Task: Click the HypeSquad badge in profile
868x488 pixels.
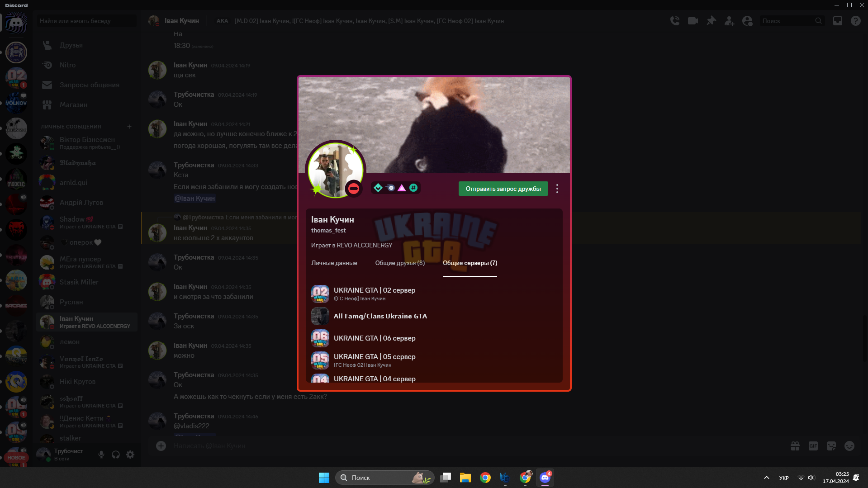Action: (x=378, y=188)
